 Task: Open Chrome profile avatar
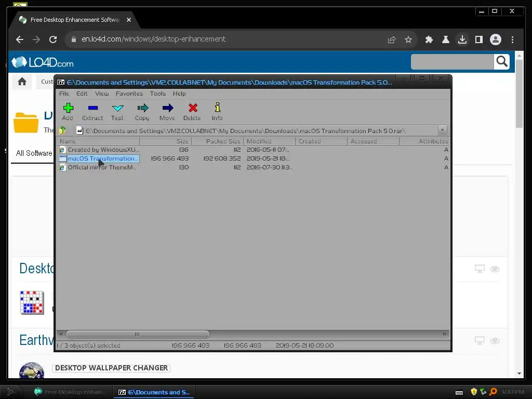495,39
